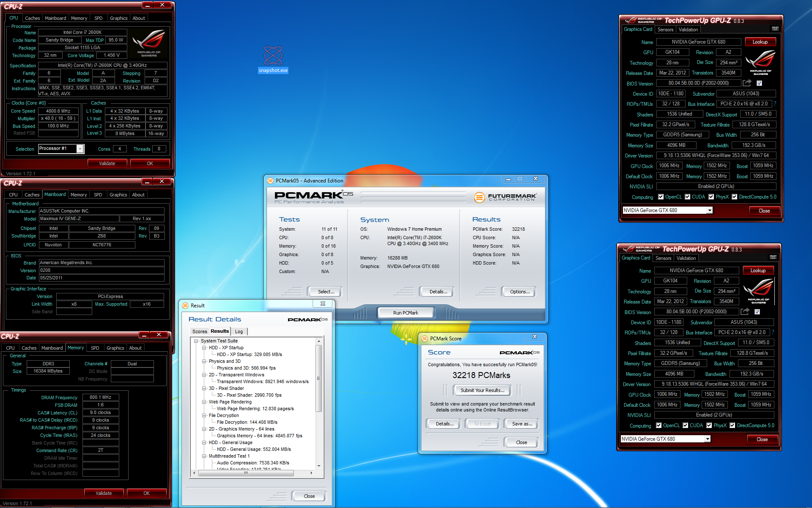Click the BIOS save/share icon in lower GPU-Z
The image size is (812, 508).
[x=745, y=312]
